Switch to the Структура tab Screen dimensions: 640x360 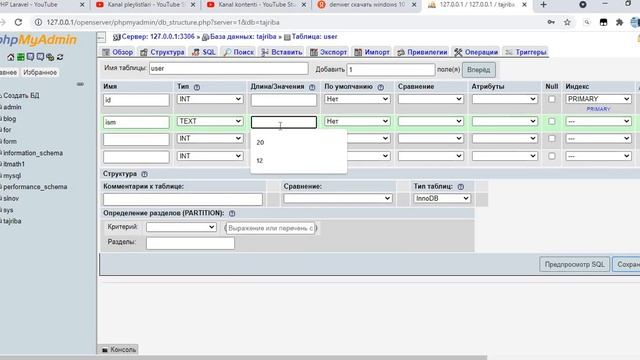click(162, 52)
